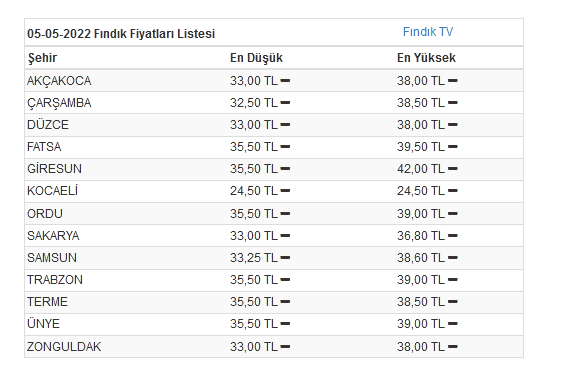Click the dash icon beside SAKARYA 36,80 TL
The width and height of the screenshot is (587, 391).
tap(453, 236)
